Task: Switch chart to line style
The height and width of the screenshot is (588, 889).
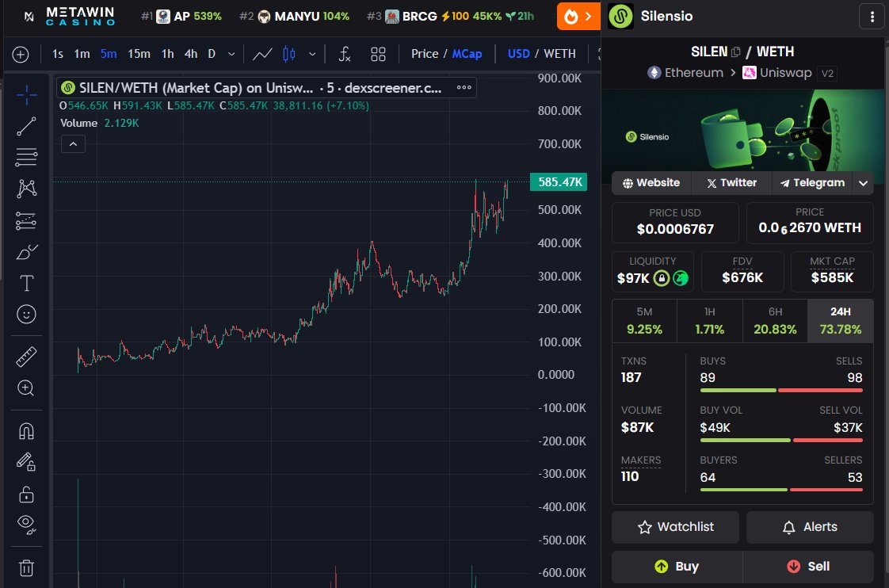Action: pyautogui.click(x=262, y=55)
